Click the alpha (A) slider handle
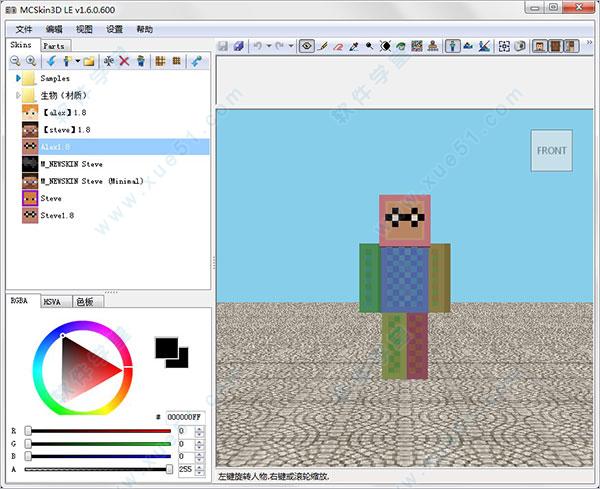 coord(169,468)
